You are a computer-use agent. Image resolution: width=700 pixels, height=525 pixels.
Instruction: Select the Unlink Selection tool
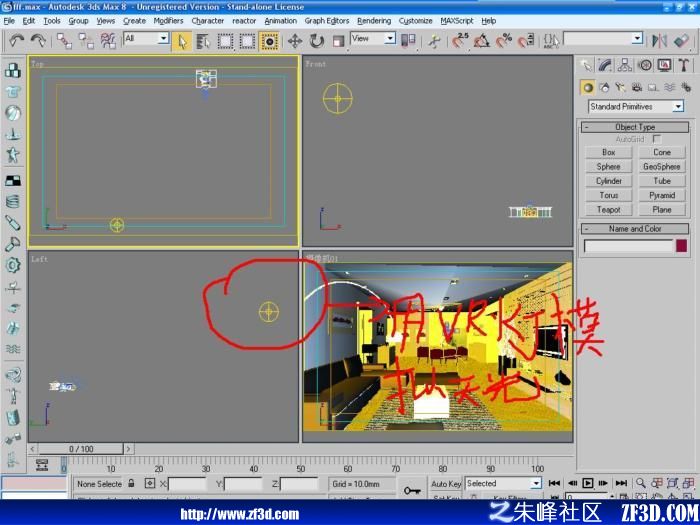click(86, 42)
